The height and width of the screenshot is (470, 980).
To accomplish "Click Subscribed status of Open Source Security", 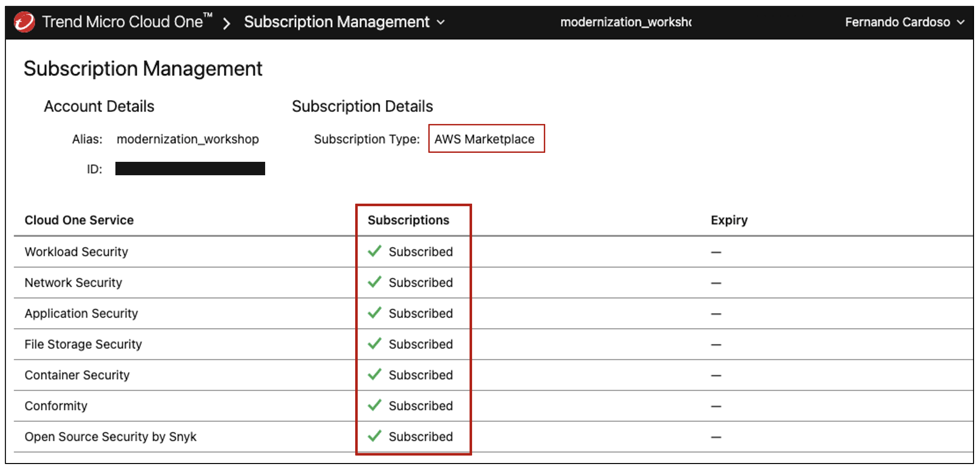I will 421,437.
